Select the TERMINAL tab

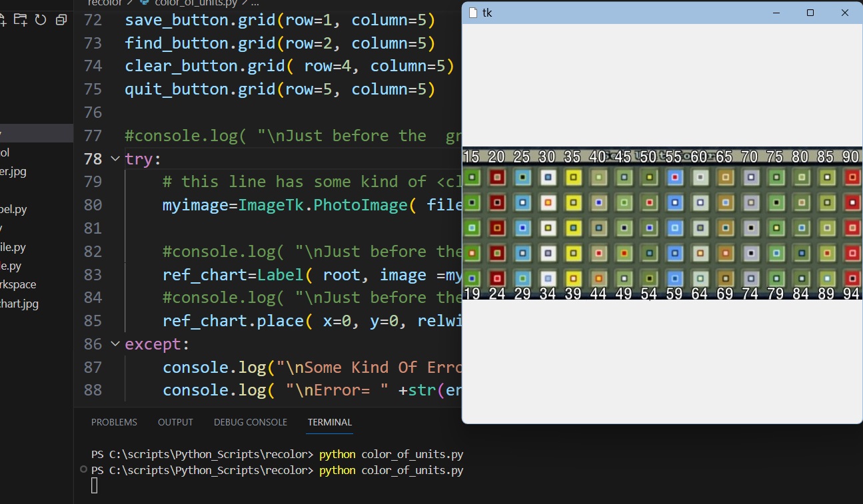coord(330,422)
